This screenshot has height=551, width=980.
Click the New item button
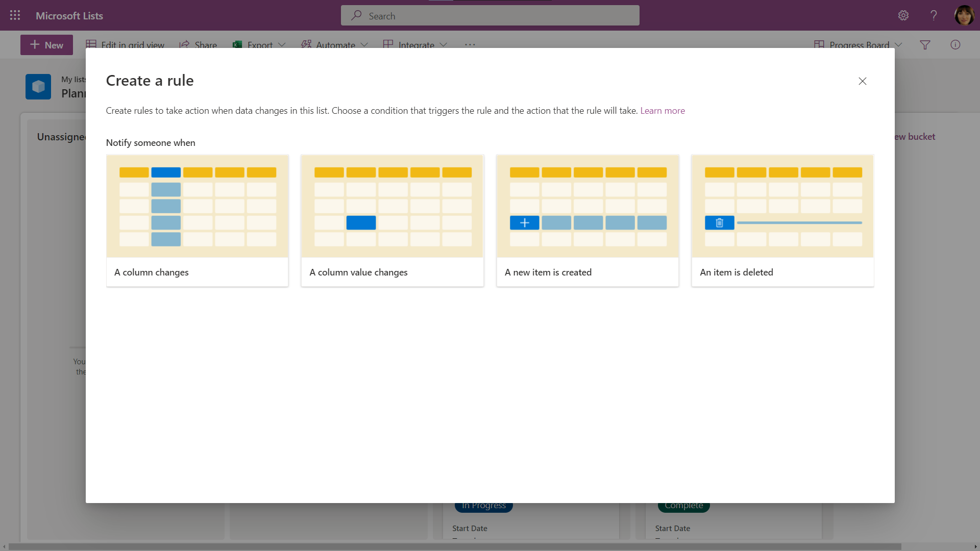coord(46,44)
